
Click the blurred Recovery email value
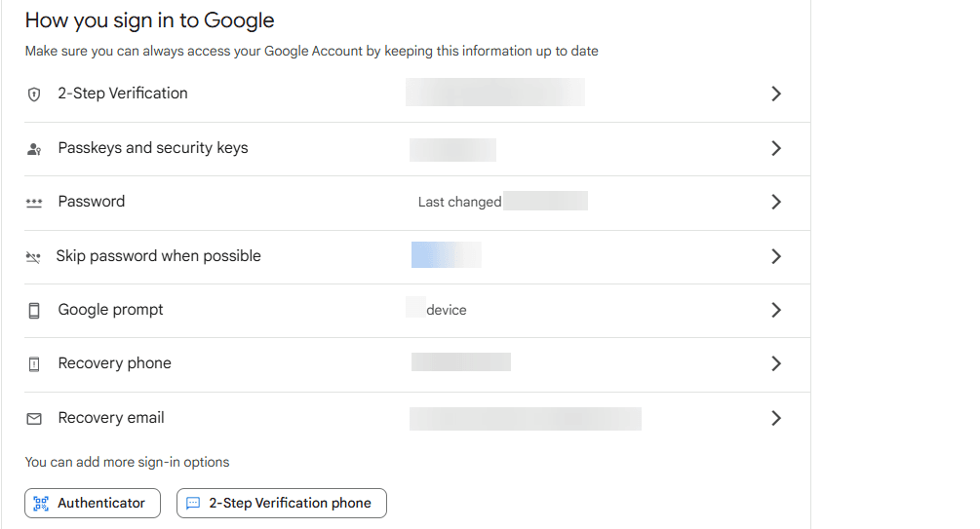click(526, 419)
